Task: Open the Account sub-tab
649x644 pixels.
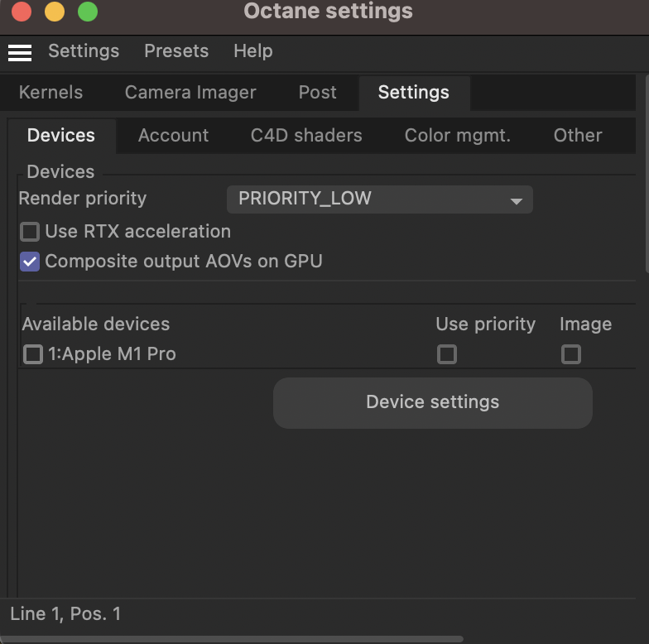Action: pos(174,136)
